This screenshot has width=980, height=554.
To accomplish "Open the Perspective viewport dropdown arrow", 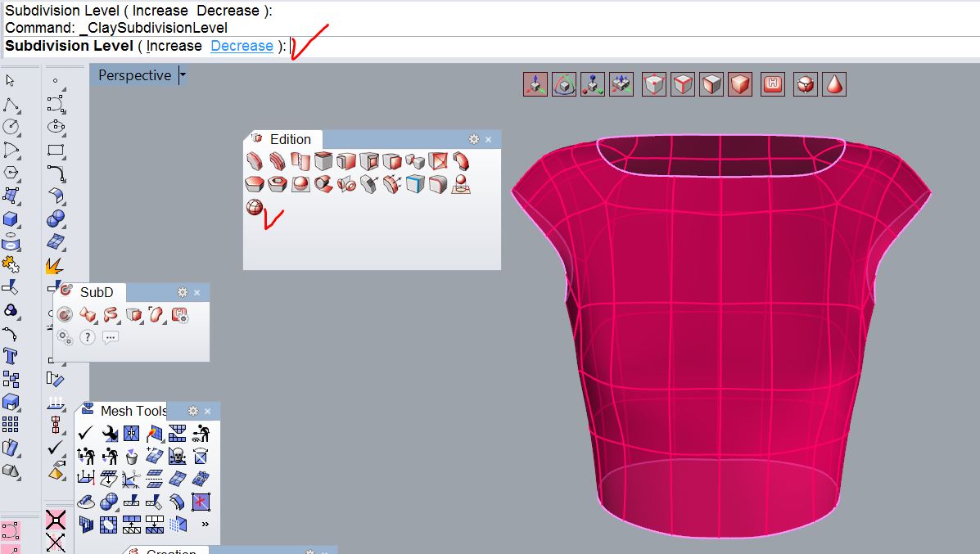I will 183,75.
